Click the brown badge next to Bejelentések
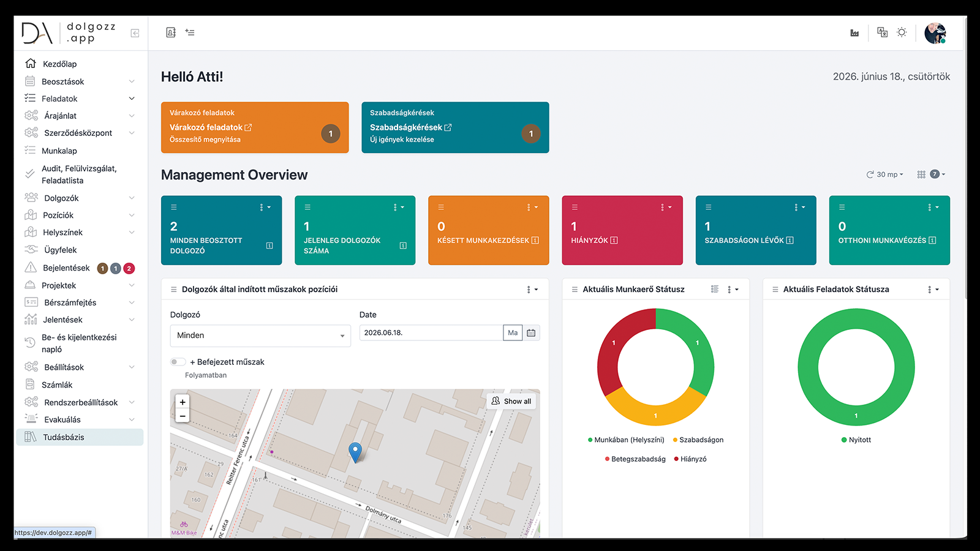This screenshot has width=980, height=551. tap(102, 268)
